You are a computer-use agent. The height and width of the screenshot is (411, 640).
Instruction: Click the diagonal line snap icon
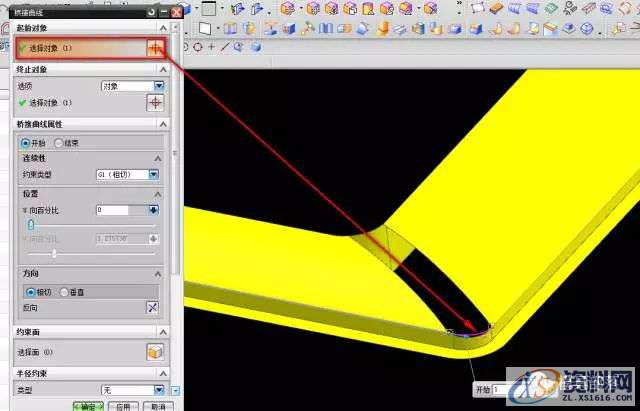click(x=224, y=47)
